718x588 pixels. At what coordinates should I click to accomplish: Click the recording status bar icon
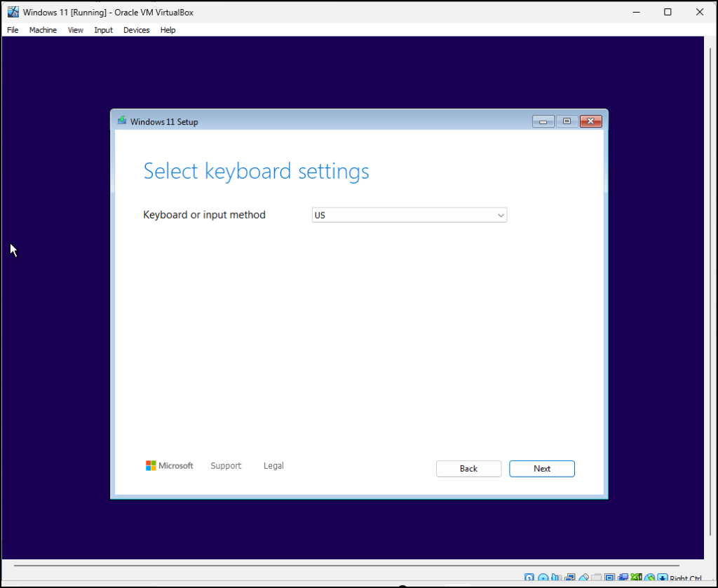[623, 578]
